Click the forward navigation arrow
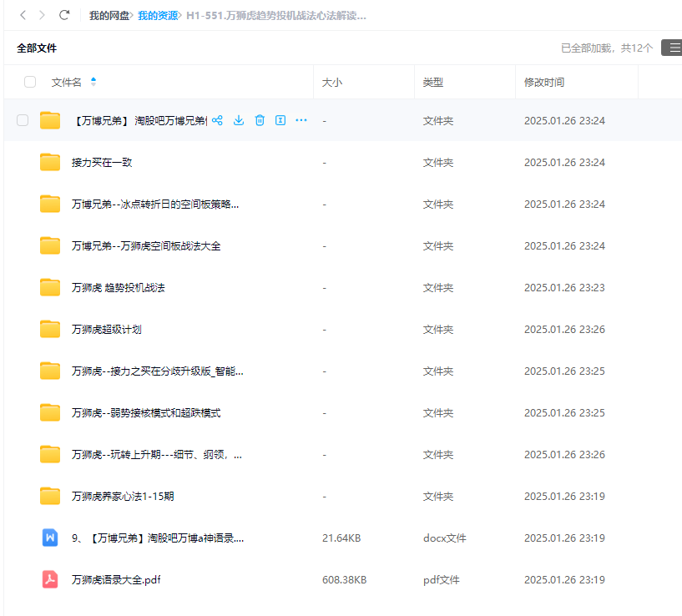The image size is (682, 616). (42, 14)
